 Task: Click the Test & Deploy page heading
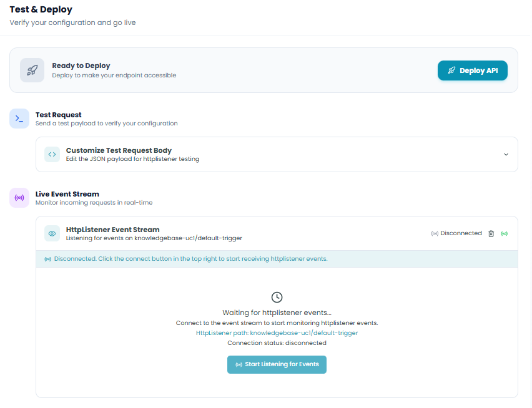pyautogui.click(x=41, y=10)
